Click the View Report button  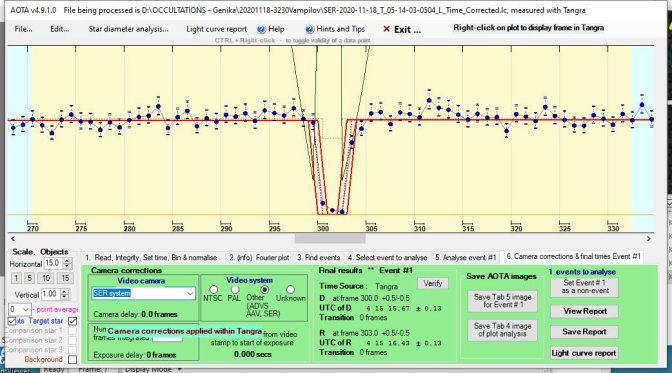point(585,311)
